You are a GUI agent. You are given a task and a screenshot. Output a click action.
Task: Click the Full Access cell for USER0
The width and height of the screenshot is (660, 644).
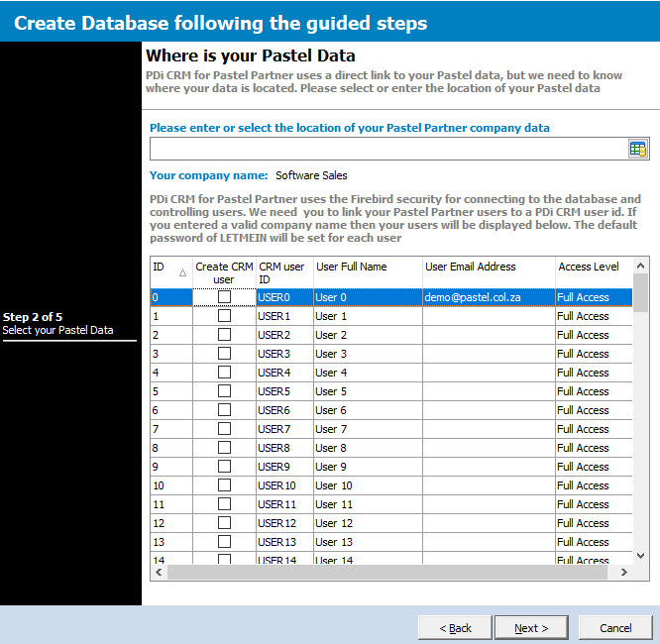tap(594, 297)
